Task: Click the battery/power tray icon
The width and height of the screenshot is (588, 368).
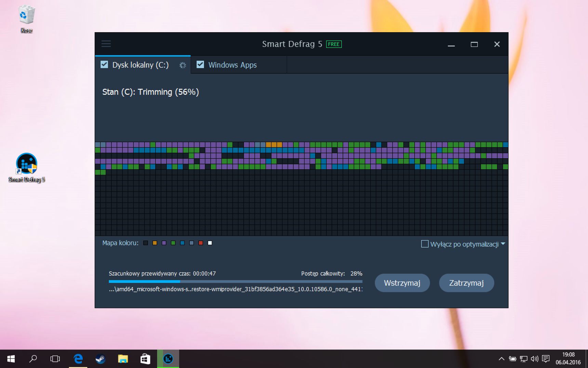Action: [x=512, y=359]
